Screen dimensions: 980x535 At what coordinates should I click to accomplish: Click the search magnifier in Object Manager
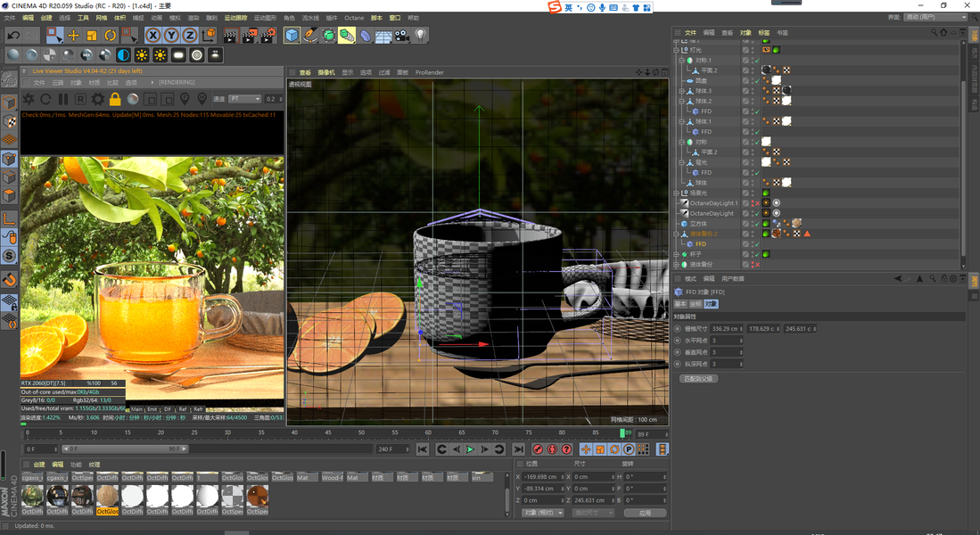tap(934, 32)
